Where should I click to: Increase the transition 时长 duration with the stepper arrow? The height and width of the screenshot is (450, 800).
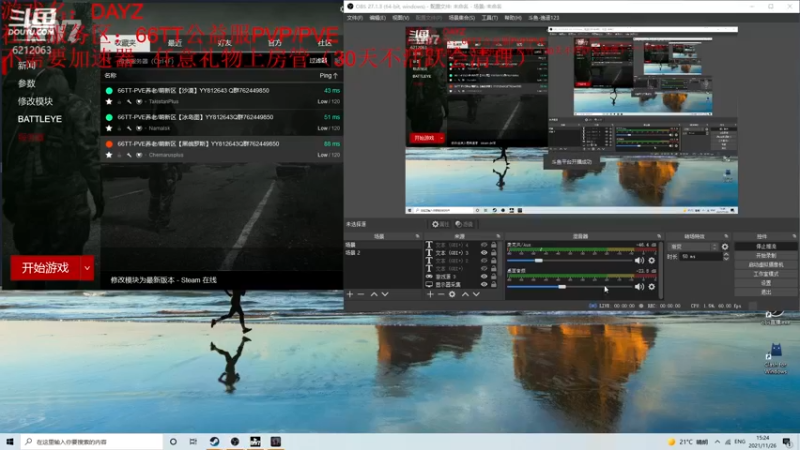[x=726, y=255]
